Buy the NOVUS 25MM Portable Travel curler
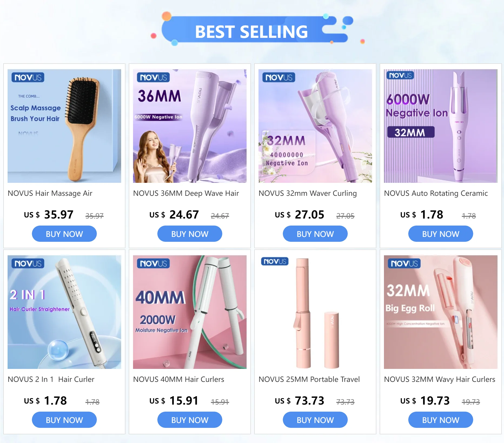 [x=315, y=420]
